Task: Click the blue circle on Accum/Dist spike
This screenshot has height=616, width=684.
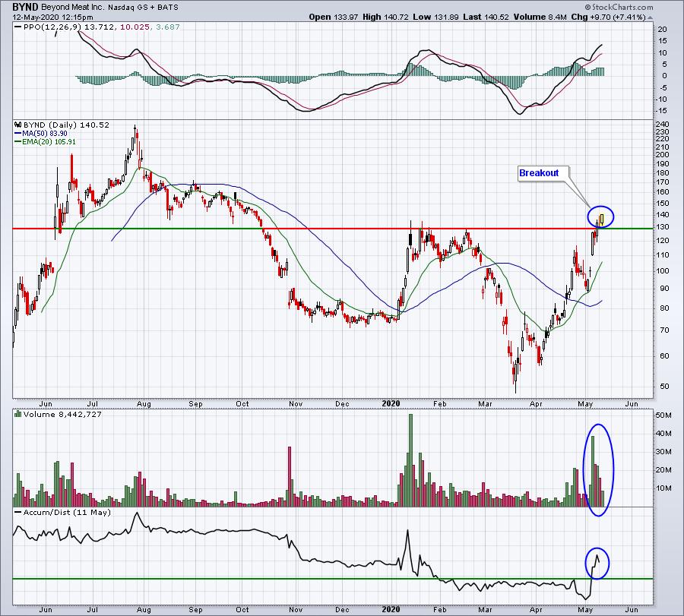Action: (x=597, y=564)
